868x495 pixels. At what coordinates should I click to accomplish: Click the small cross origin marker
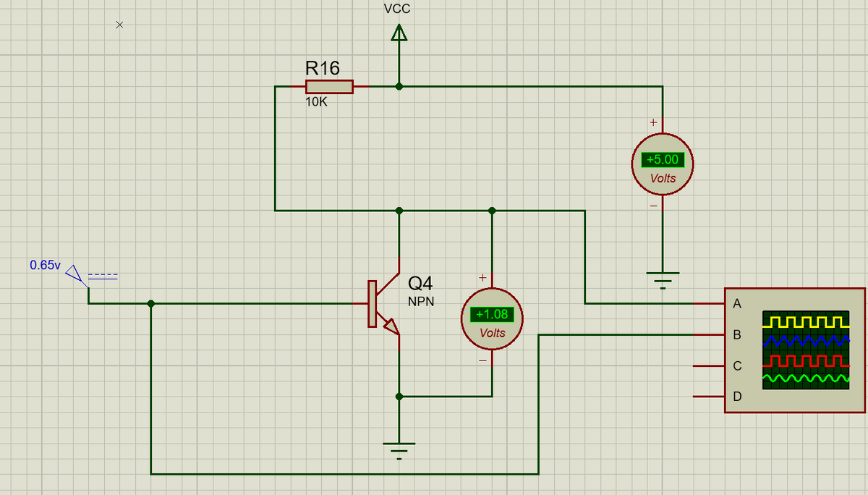pyautogui.click(x=119, y=25)
